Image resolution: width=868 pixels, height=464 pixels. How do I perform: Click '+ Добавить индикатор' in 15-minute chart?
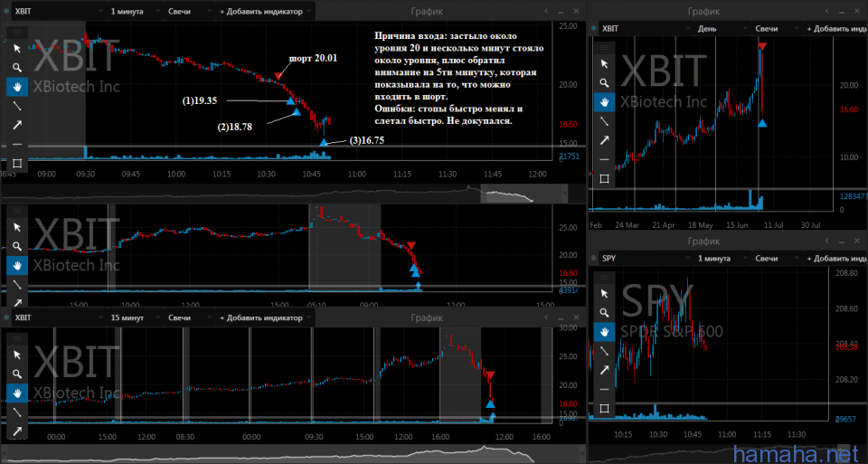point(266,317)
